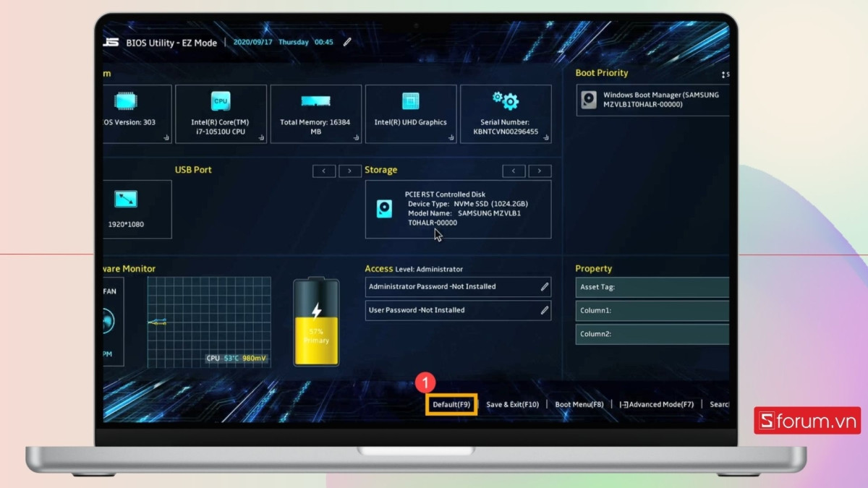The image size is (868, 488).
Task: Open the Intel UHD Graphics tile icon
Action: click(x=411, y=100)
